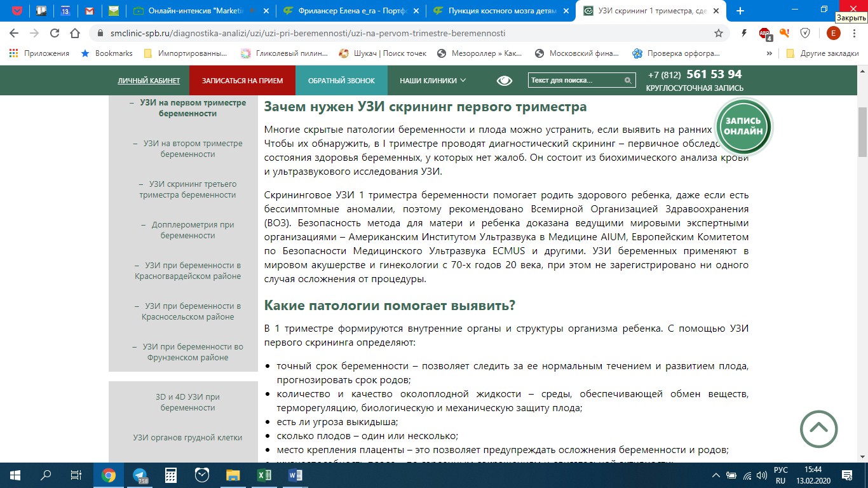Click the round ЗАПИСЬ ОНЛАЙН button
Viewport: 868px width, 488px height.
pyautogui.click(x=743, y=126)
